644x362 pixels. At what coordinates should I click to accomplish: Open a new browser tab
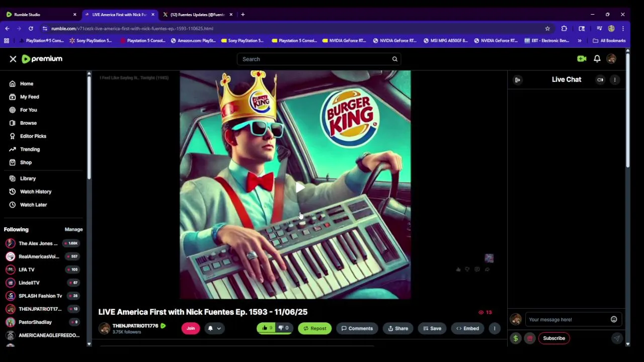pyautogui.click(x=243, y=15)
